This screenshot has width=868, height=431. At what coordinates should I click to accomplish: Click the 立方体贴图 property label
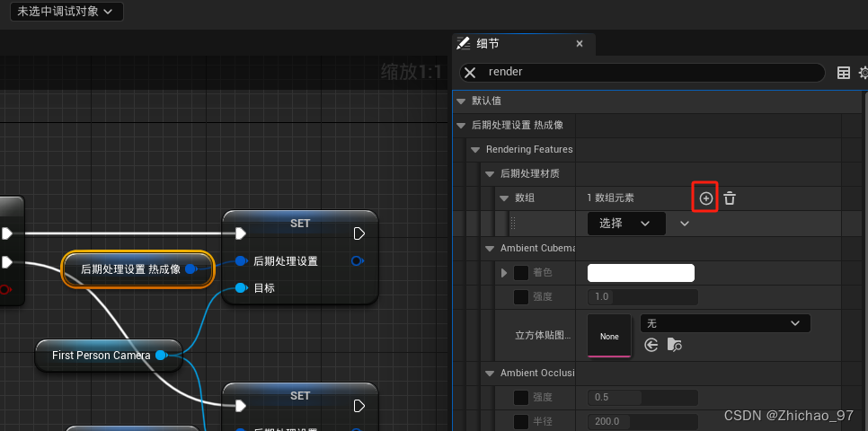(543, 335)
